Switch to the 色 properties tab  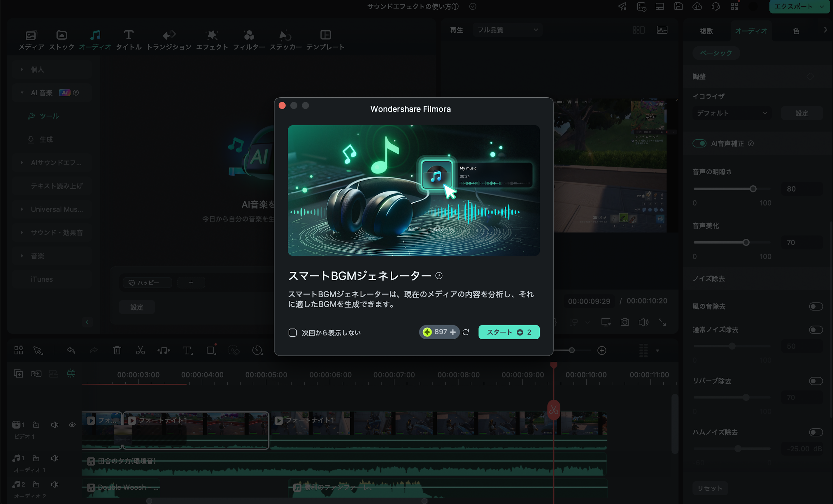tap(796, 31)
